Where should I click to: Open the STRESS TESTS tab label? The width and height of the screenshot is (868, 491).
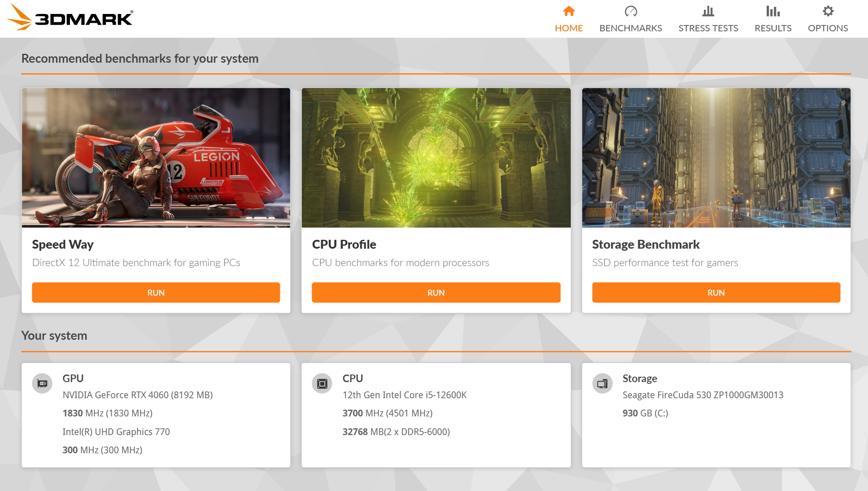[708, 28]
